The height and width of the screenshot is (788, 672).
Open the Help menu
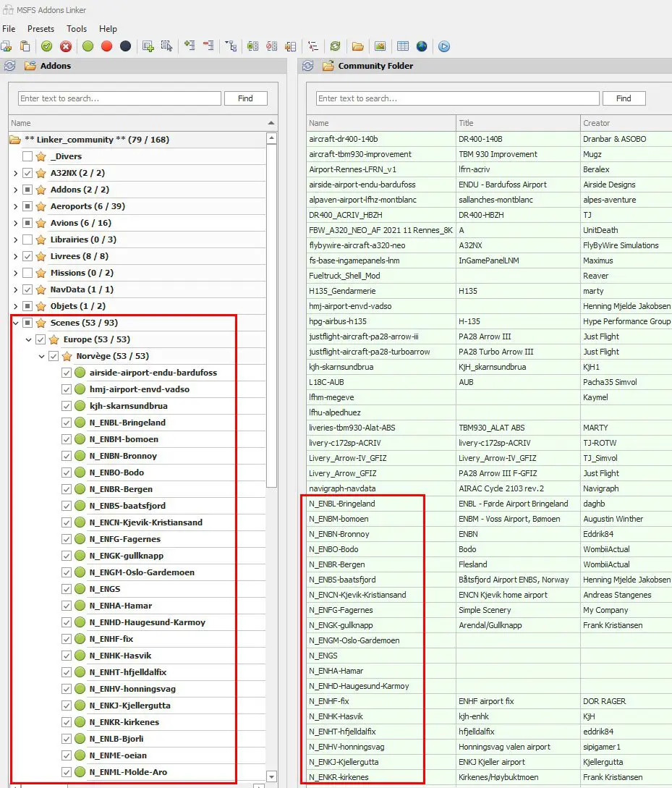point(108,29)
